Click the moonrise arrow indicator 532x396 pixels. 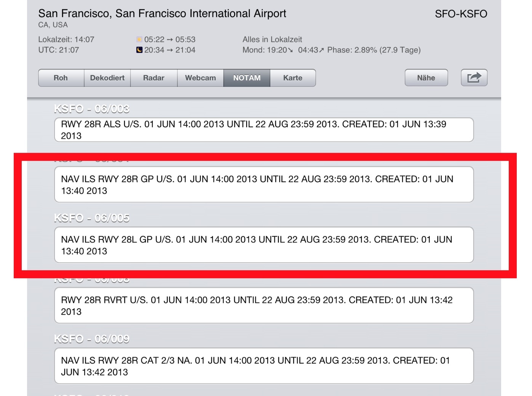(321, 50)
